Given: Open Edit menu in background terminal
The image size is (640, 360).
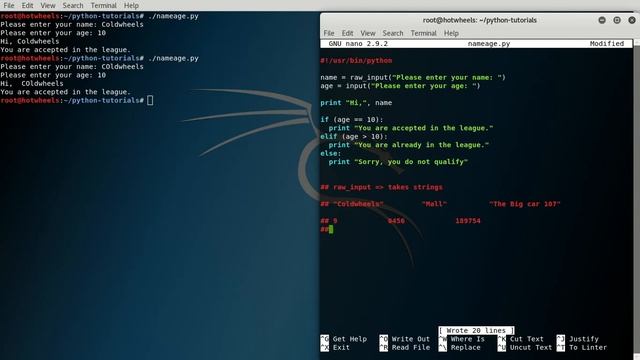Looking at the screenshot, I should coord(27,5).
